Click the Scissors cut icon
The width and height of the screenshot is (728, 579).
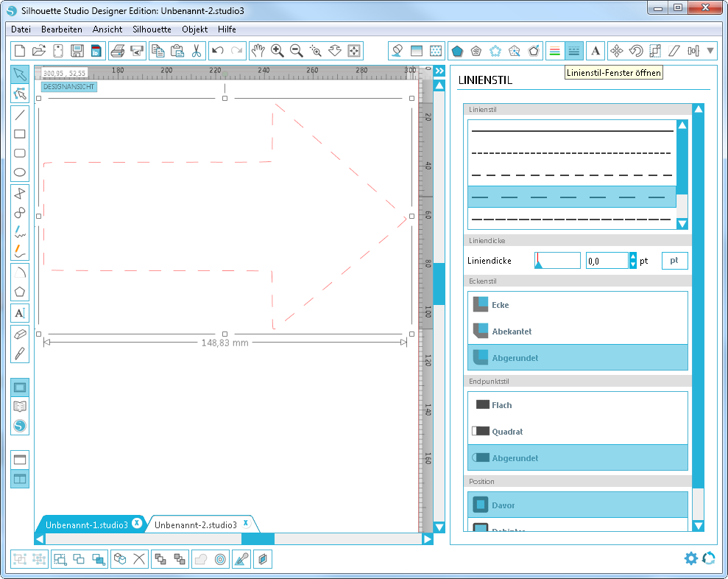196,51
